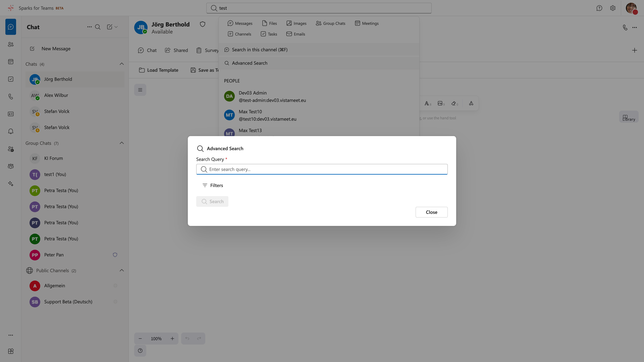This screenshot has width=644, height=362.
Task: Focus the Enter search query field
Action: [x=322, y=169]
